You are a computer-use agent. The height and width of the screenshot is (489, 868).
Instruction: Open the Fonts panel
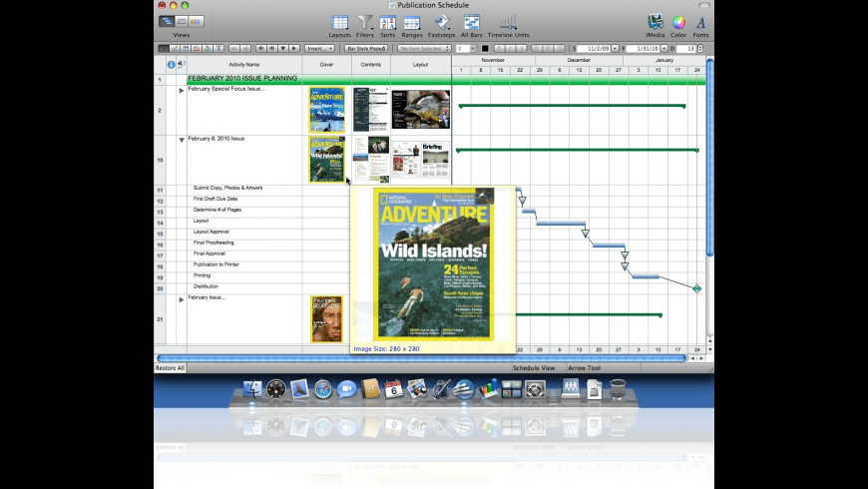700,26
